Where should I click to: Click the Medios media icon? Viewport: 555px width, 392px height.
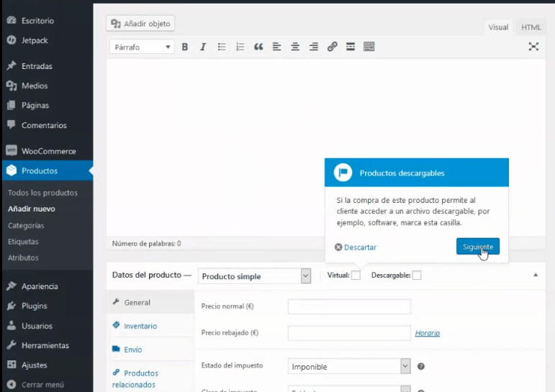click(x=12, y=86)
